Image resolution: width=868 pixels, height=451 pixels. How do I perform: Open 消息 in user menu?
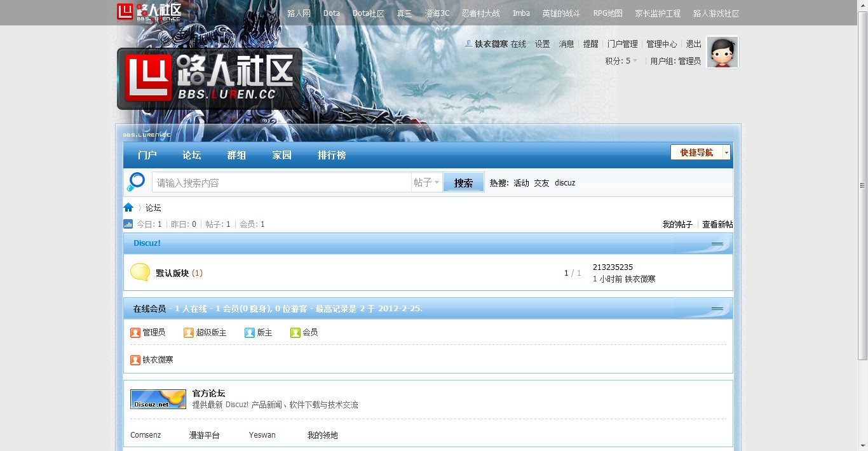click(566, 44)
